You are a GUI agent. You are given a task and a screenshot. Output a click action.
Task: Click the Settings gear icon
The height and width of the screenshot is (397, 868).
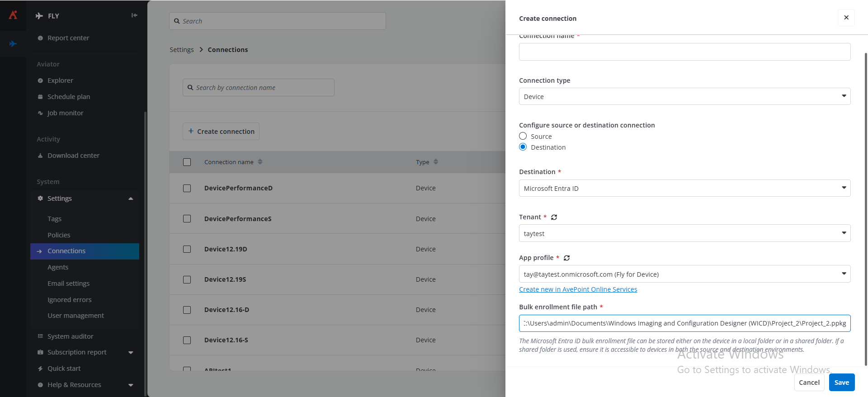(x=40, y=198)
